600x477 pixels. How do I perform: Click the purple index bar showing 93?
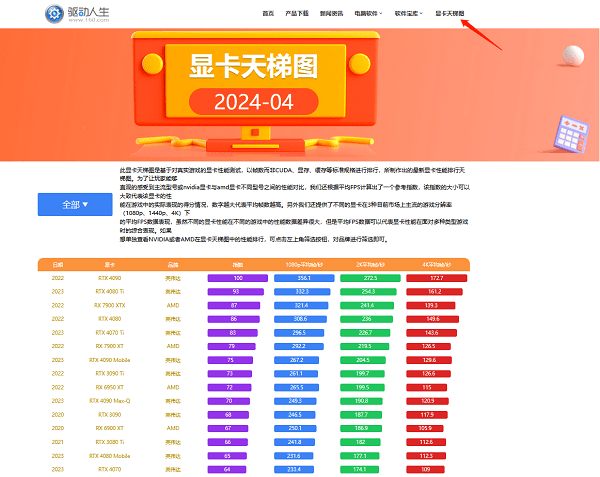coord(236,291)
